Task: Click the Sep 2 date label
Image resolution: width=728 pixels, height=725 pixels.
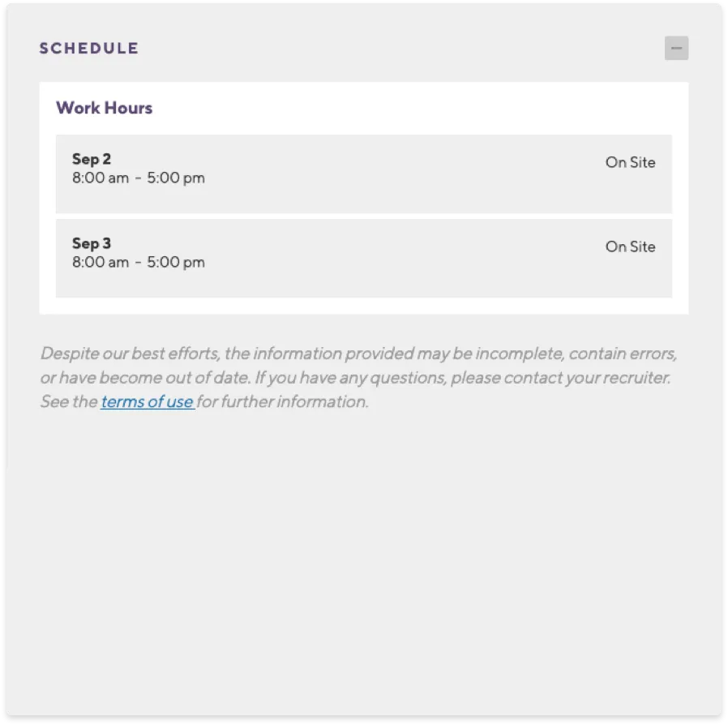Action: pyautogui.click(x=92, y=159)
